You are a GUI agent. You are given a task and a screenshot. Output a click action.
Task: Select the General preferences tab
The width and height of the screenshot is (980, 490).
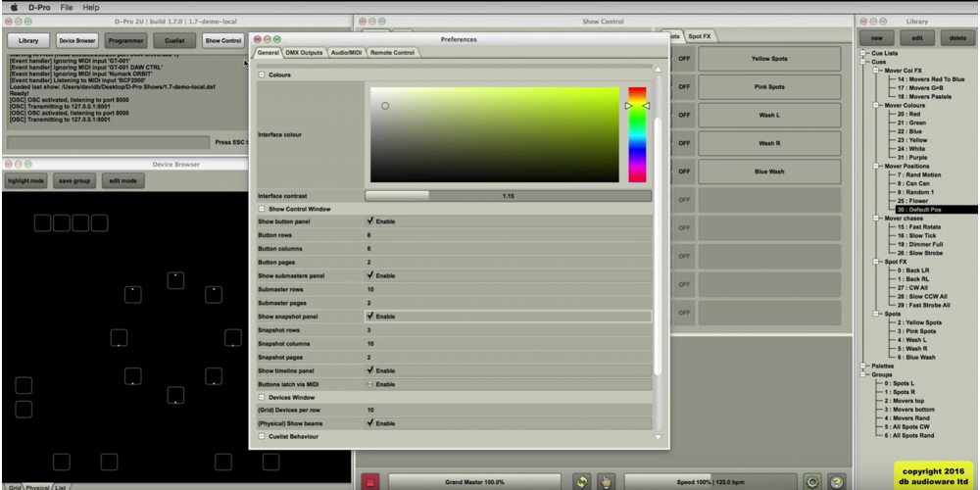268,53
